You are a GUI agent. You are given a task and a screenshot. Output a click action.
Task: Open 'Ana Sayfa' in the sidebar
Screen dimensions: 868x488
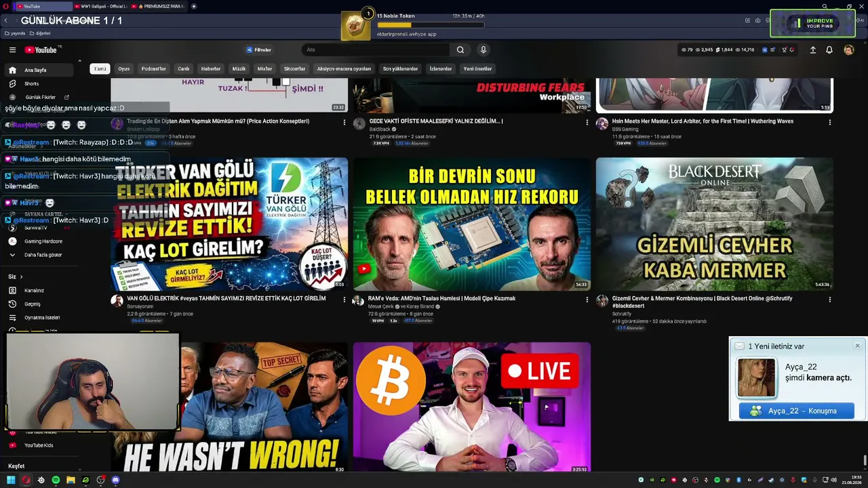point(40,70)
